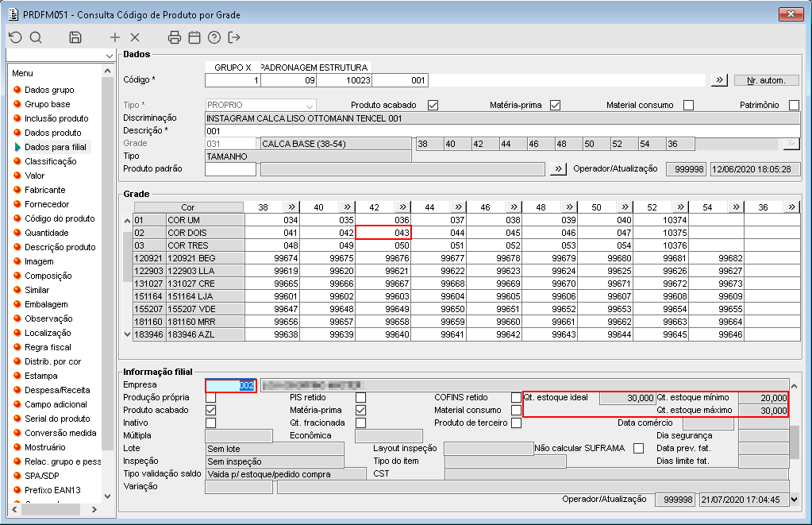Open the Tipo validação saldo dropdown
The width and height of the screenshot is (812, 525).
click(x=286, y=474)
